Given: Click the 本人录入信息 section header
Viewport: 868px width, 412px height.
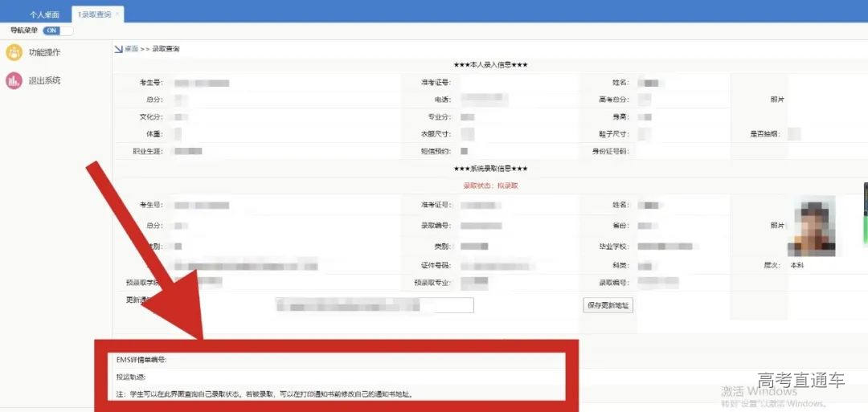Looking at the screenshot, I should [490, 65].
